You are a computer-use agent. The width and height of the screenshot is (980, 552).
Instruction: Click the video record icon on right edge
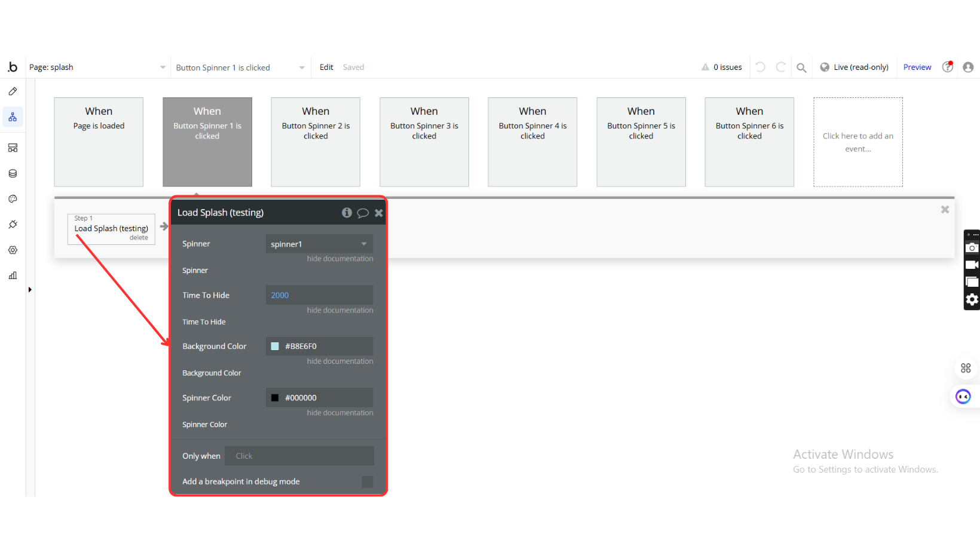(972, 265)
